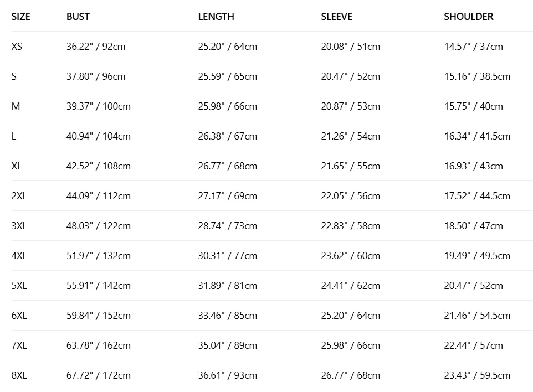Select the SLEEVE column header

[336, 16]
